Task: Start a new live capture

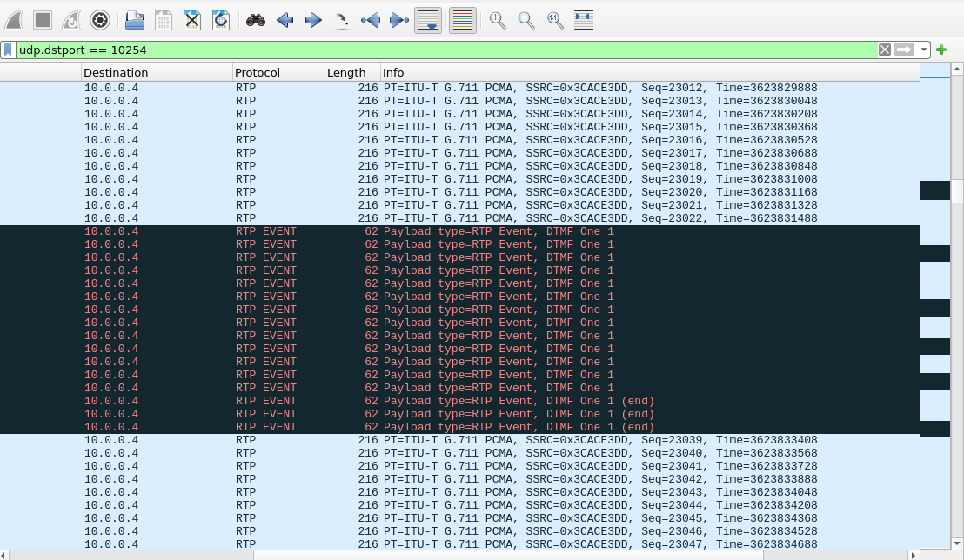Action: click(x=14, y=19)
